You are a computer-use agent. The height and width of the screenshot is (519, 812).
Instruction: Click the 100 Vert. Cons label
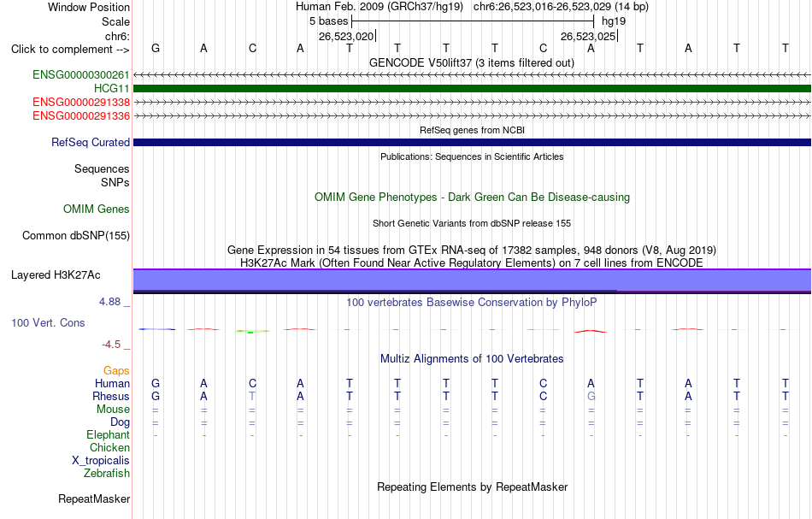pyautogui.click(x=48, y=322)
